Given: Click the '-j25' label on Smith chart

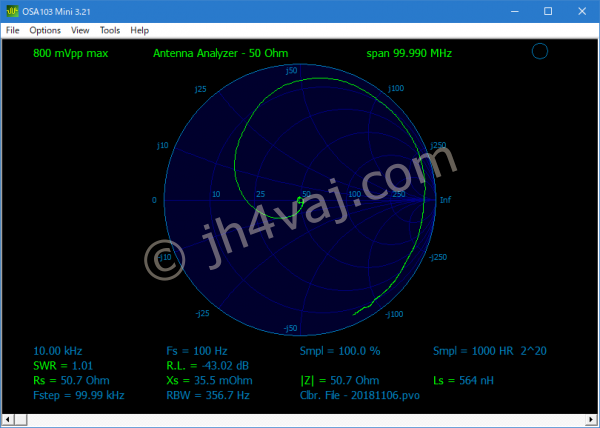Looking at the screenshot, I should (x=202, y=313).
